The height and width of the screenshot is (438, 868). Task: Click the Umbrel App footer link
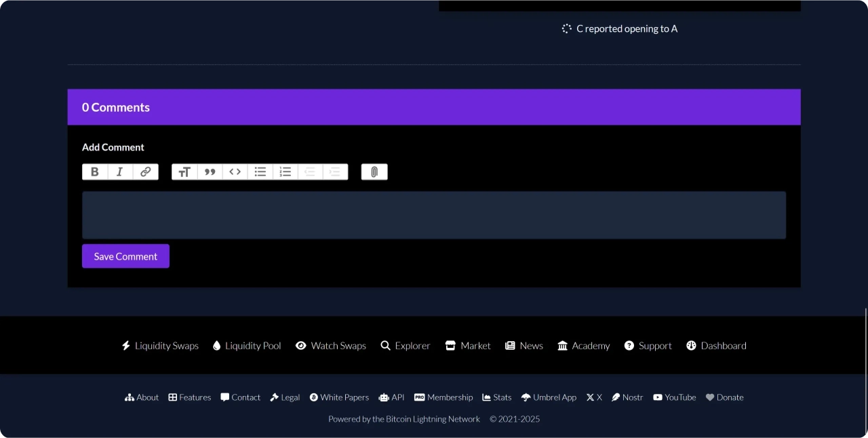pyautogui.click(x=549, y=397)
